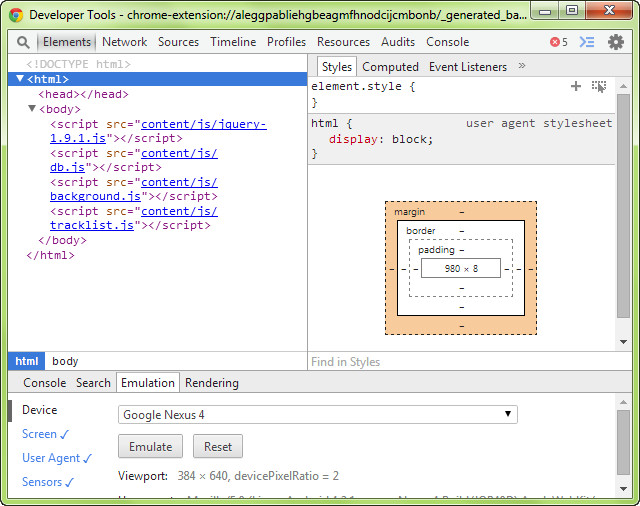Open DevTools settings gear
The width and height of the screenshot is (640, 506).
[616, 42]
